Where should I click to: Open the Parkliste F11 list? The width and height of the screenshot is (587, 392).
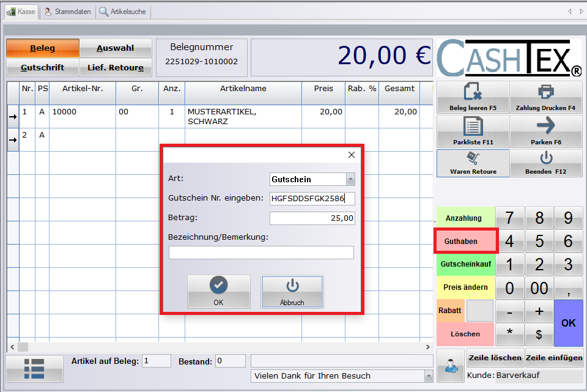473,131
